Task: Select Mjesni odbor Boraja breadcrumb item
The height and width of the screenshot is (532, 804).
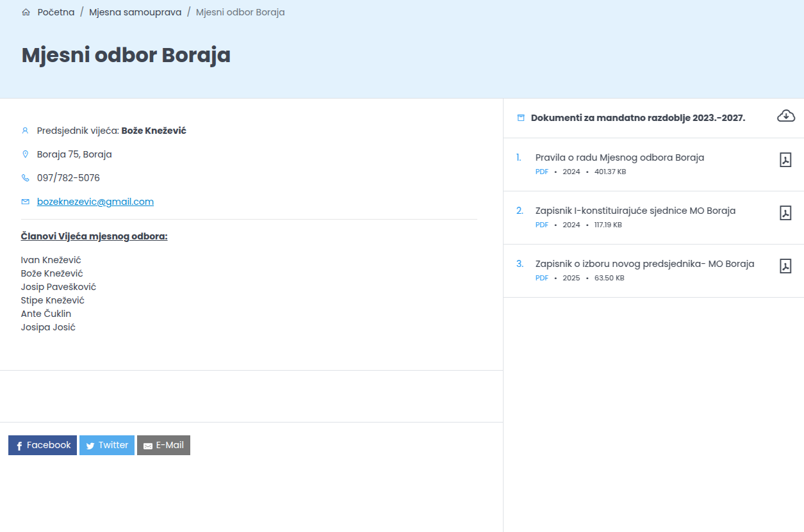Action: tap(240, 12)
